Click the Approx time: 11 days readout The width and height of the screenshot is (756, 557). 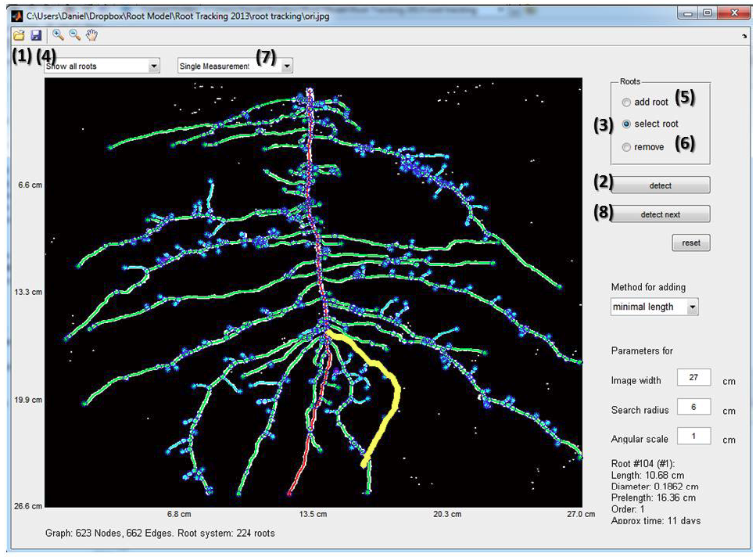656,521
